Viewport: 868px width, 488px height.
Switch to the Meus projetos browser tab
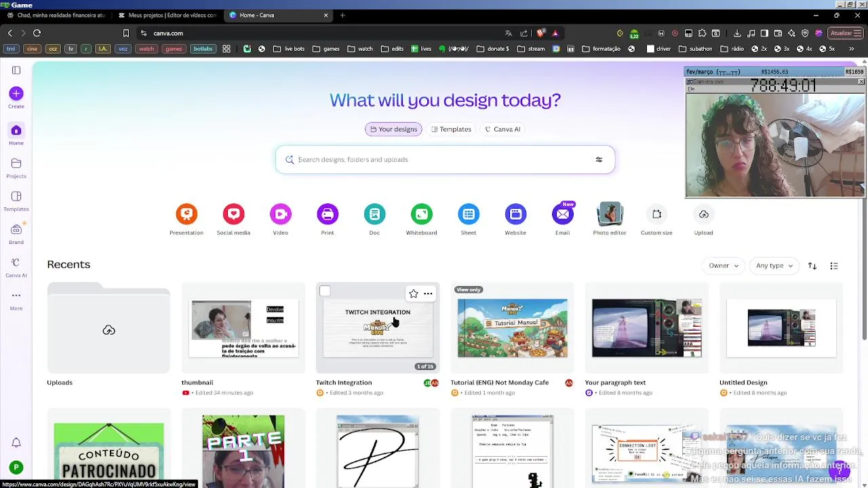click(167, 15)
